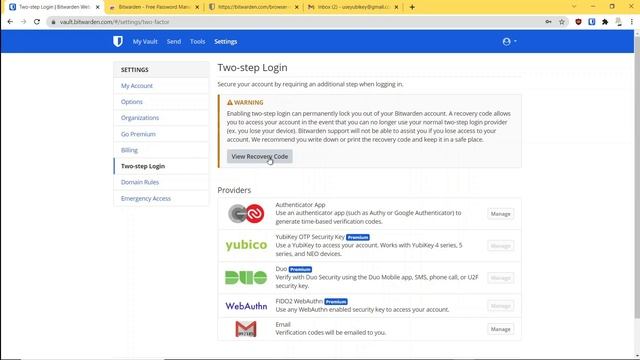Image resolution: width=640 pixels, height=360 pixels.
Task: Select Two-step Login in the sidebar
Action: (143, 166)
